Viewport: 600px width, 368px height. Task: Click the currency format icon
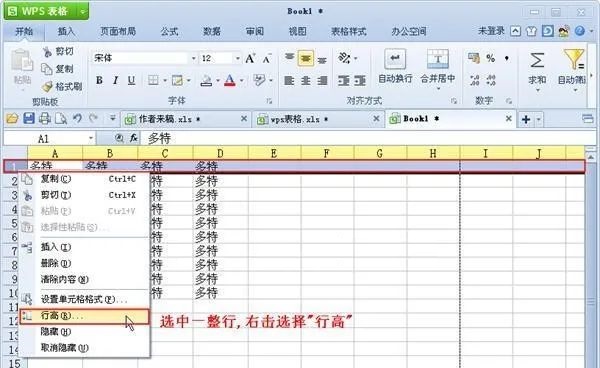(474, 58)
